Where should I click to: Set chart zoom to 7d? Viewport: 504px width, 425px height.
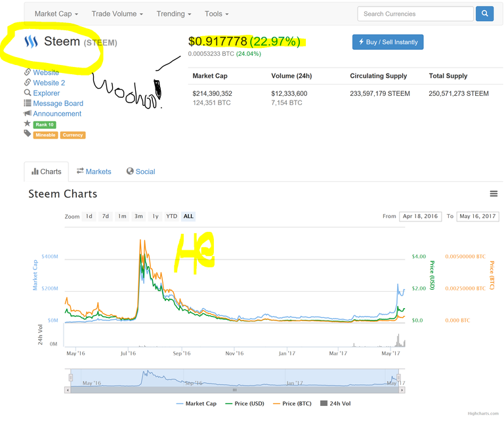coord(106,216)
